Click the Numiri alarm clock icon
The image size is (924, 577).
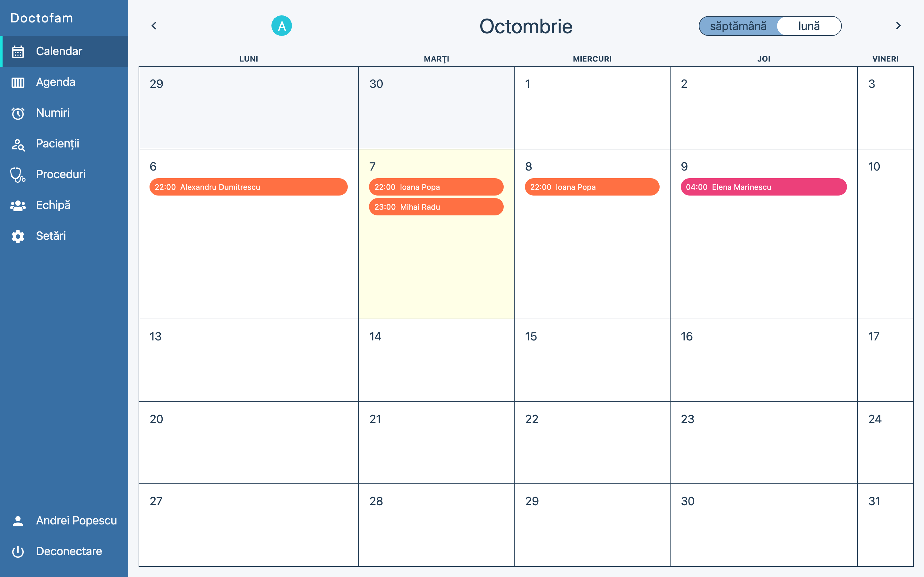click(x=18, y=113)
